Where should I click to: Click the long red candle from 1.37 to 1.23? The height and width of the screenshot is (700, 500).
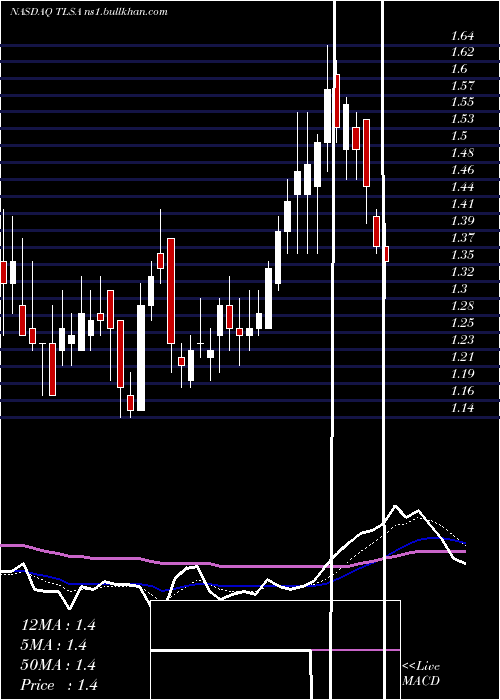point(171,291)
